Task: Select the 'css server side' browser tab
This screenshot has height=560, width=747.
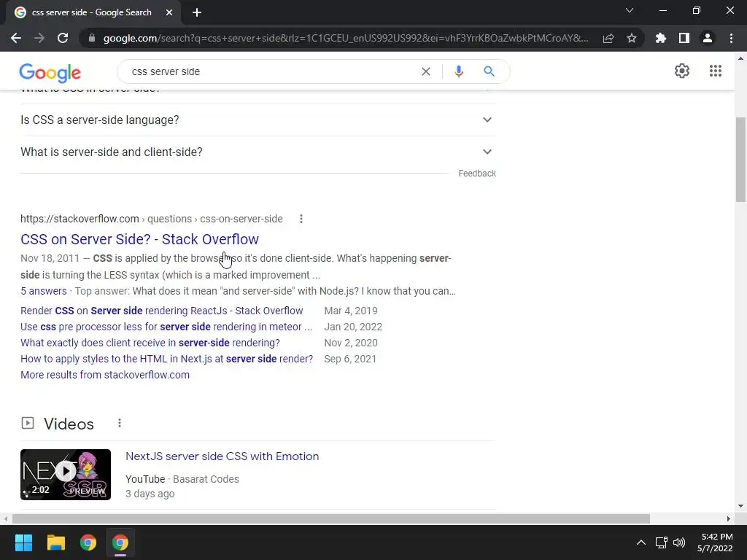Action: coord(93,12)
